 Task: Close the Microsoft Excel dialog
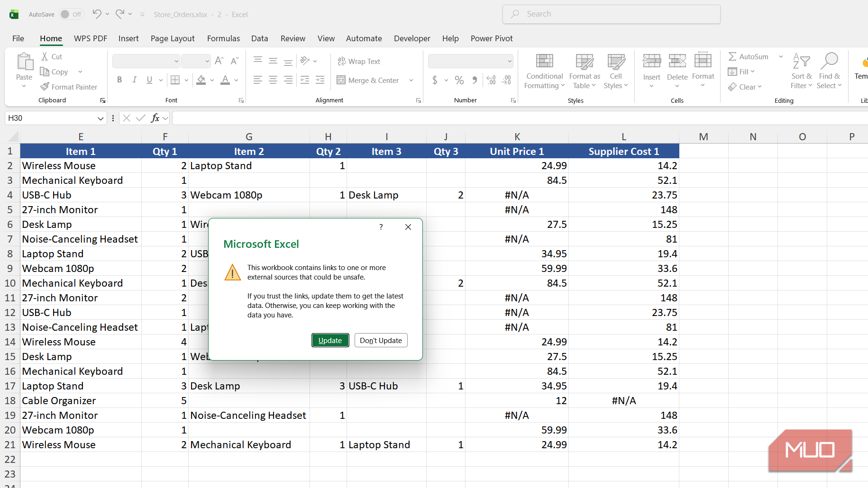pos(408,227)
